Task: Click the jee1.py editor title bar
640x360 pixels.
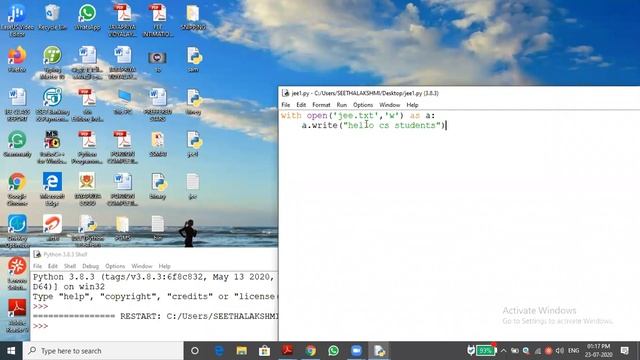Action: tap(459, 93)
